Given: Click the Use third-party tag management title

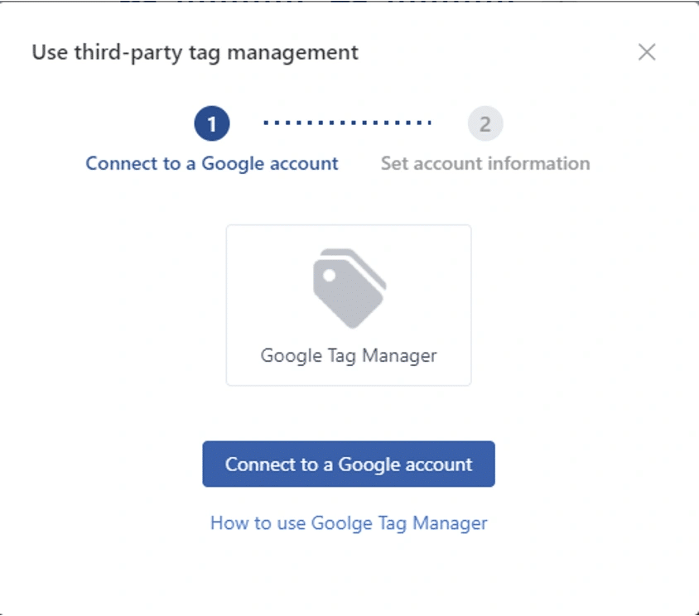Looking at the screenshot, I should coord(195,53).
